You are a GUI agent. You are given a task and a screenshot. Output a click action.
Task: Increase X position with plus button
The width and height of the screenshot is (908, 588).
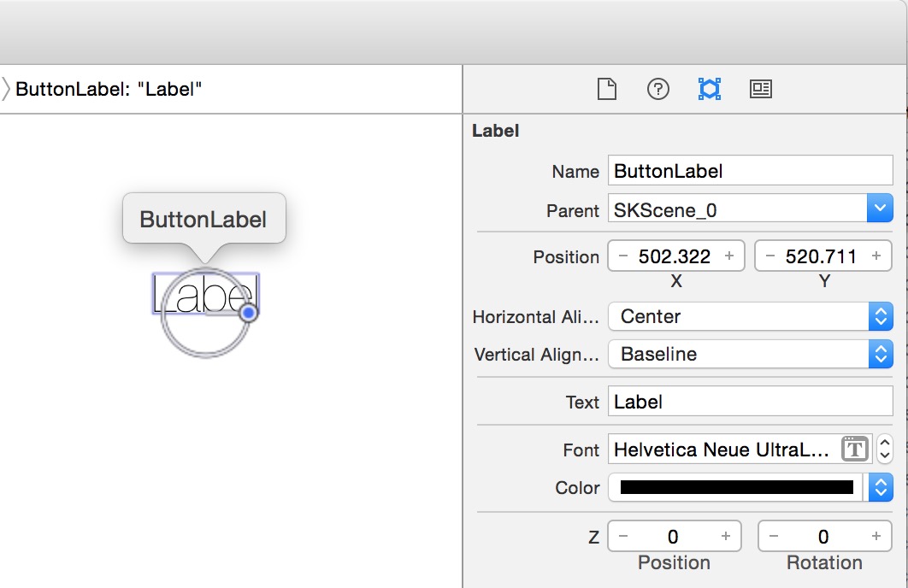click(729, 256)
